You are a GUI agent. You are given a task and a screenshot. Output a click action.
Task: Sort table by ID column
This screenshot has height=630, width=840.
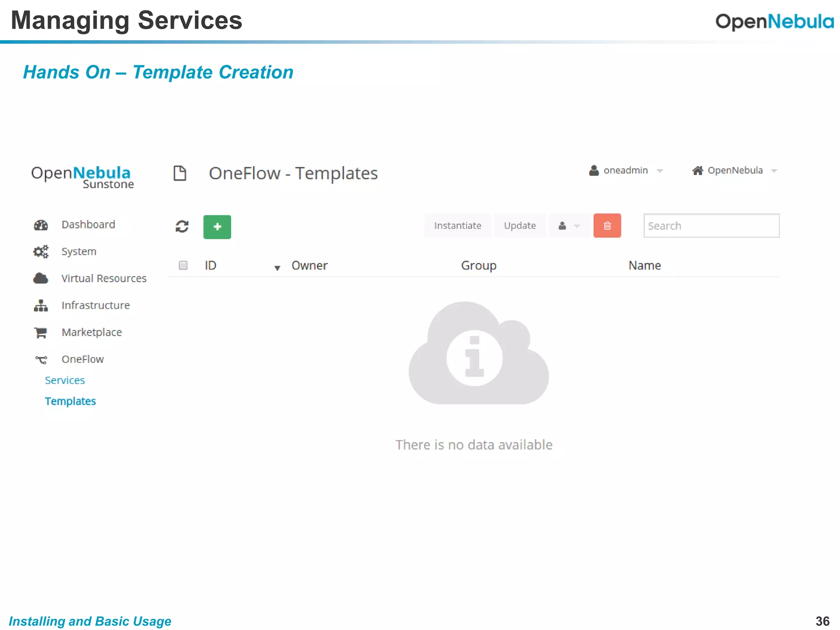click(x=210, y=265)
